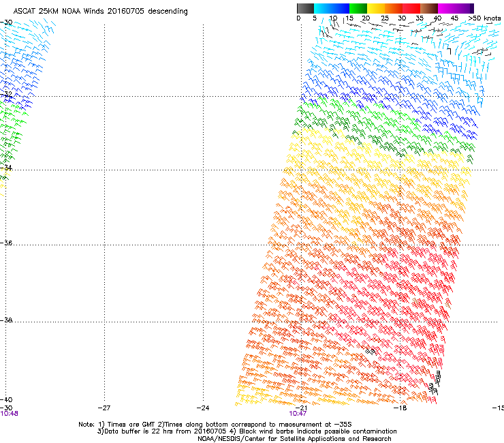504x443 pixels.
Task: Click the yellow 20-25 knots legend segment
Action: coord(376,8)
